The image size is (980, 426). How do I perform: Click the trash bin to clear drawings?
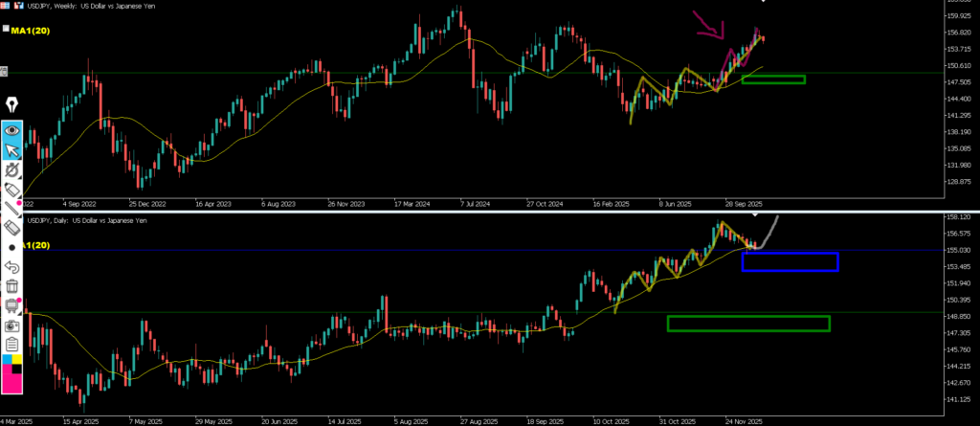(x=12, y=285)
